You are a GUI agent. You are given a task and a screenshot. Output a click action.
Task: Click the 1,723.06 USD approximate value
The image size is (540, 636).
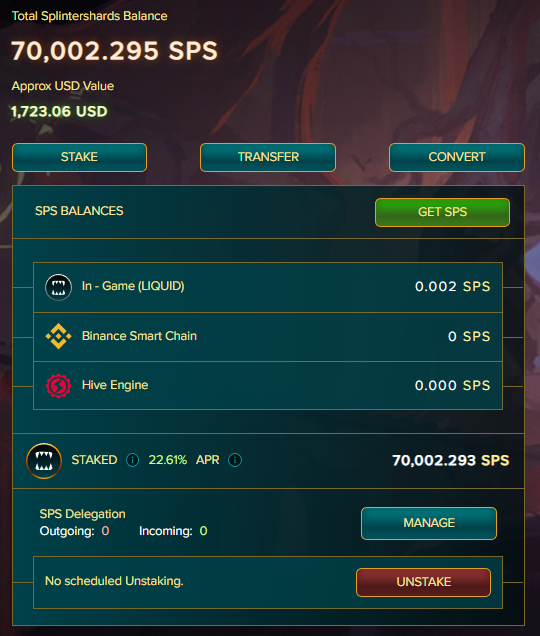(x=59, y=112)
